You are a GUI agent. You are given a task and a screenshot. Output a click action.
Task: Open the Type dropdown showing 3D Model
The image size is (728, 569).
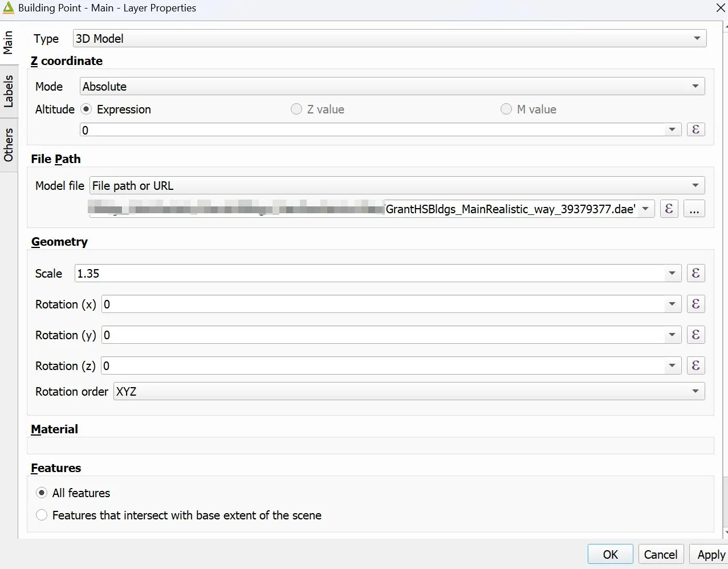pyautogui.click(x=390, y=38)
